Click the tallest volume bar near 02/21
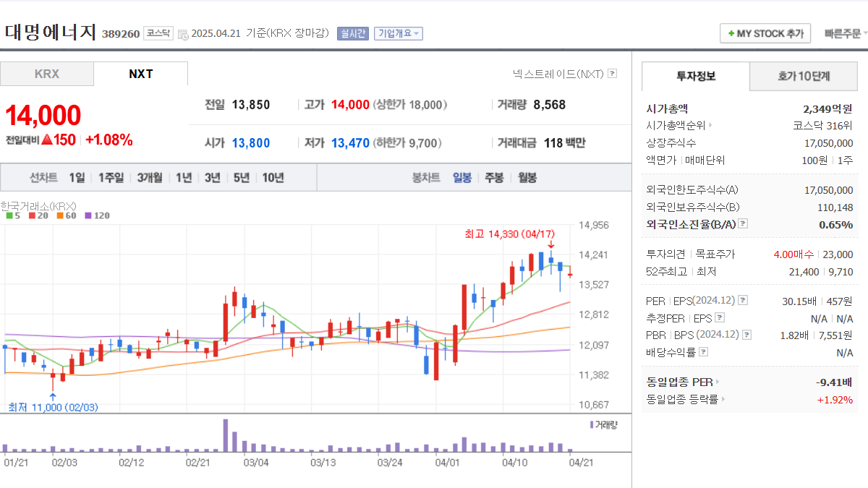 point(226,435)
